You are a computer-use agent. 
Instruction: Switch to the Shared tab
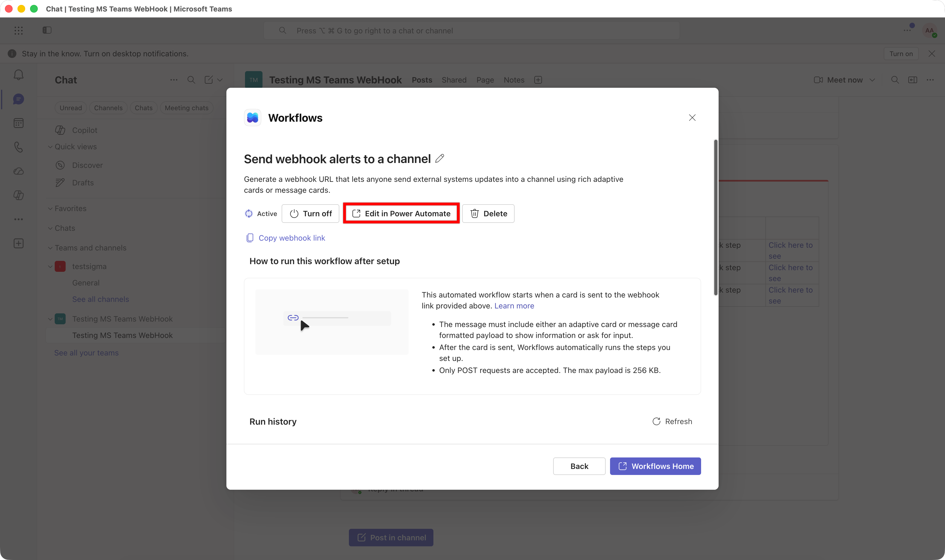tap(454, 80)
